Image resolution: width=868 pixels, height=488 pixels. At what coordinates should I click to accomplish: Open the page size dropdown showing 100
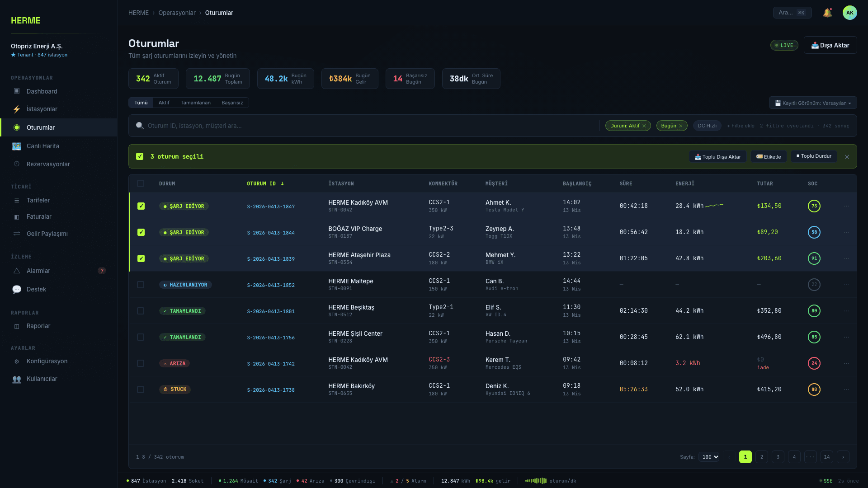(x=709, y=457)
